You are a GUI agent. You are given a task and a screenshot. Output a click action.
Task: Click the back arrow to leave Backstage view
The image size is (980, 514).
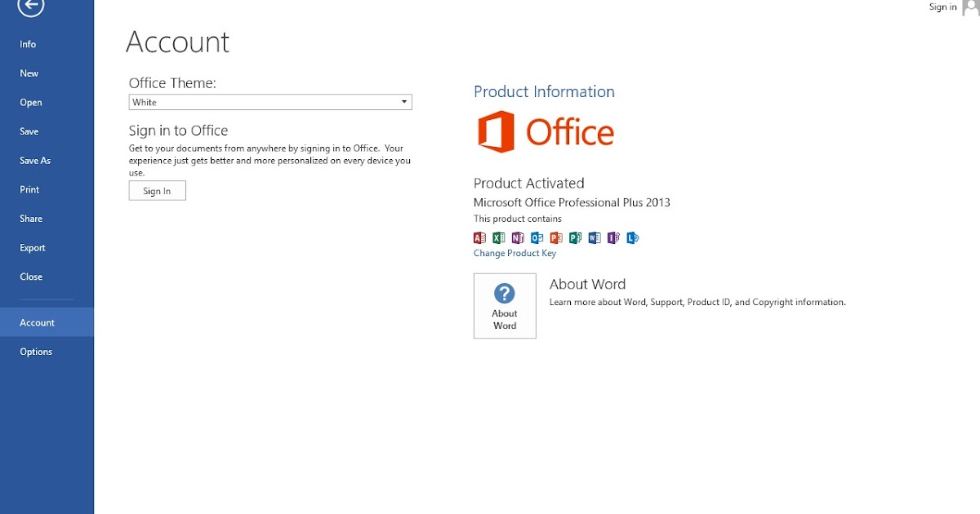coord(30,7)
